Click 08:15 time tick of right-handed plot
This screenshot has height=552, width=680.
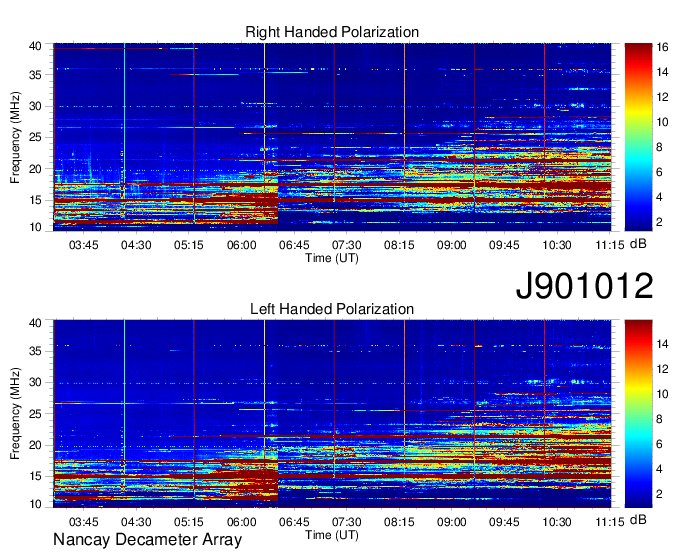pos(399,245)
